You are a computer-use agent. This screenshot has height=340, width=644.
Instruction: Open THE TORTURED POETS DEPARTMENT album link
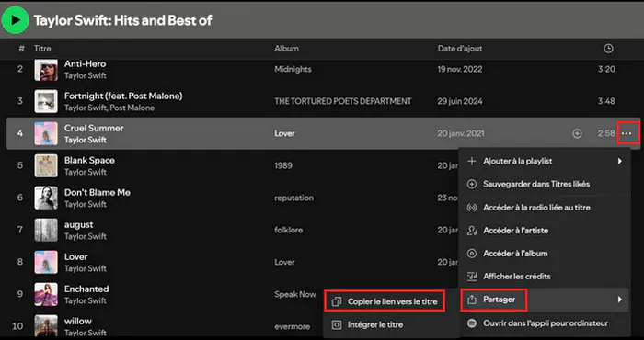point(343,101)
